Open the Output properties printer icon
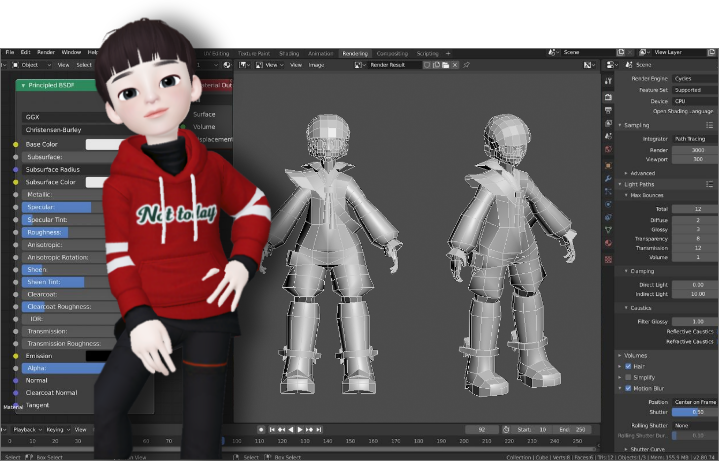Viewport: 719px width, 461px height. click(x=608, y=110)
